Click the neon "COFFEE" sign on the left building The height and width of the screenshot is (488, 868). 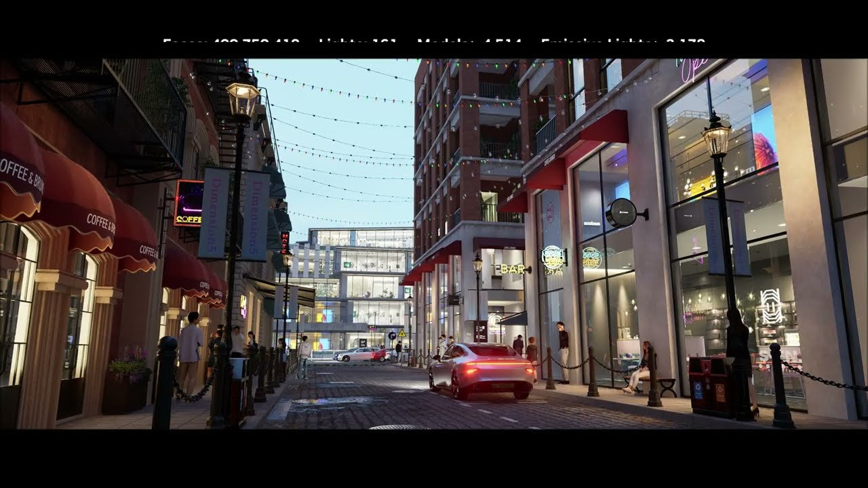(188, 203)
